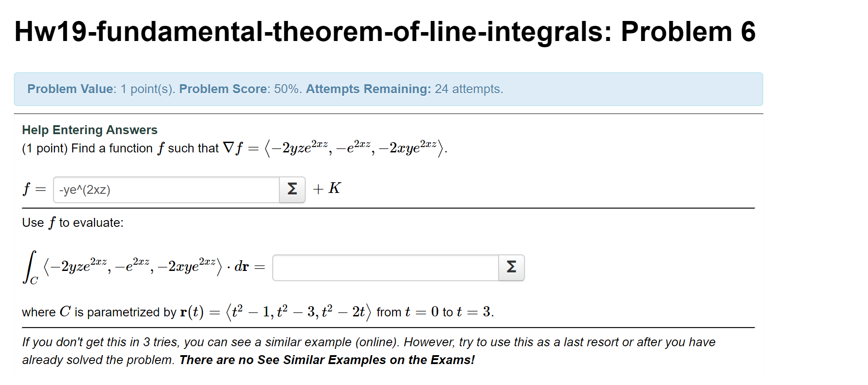Image resolution: width=868 pixels, height=385 pixels.
Task: Click the from t = 0 to t = 3 text
Action: tap(434, 312)
